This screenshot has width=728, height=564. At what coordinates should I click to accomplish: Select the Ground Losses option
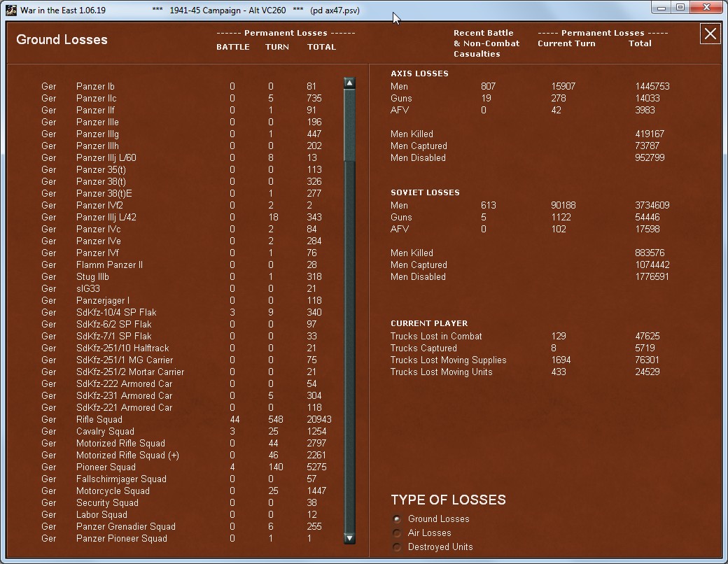point(397,519)
